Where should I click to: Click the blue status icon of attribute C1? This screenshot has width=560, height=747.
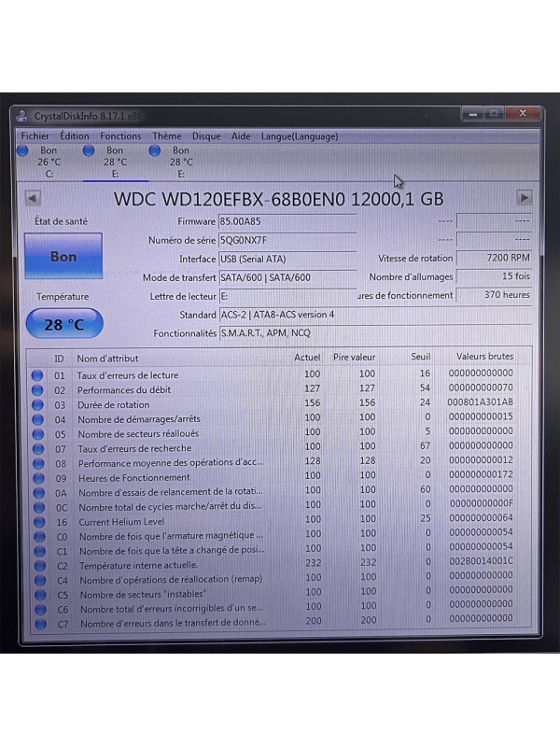(40, 551)
